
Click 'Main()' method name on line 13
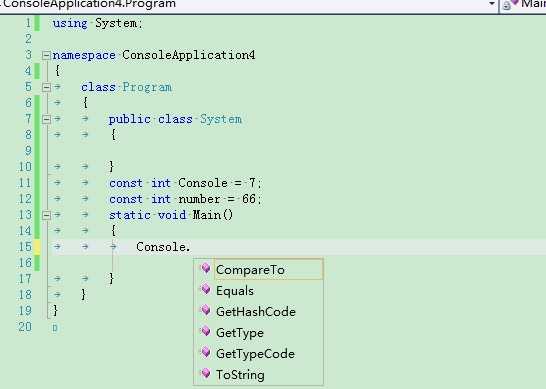213,215
